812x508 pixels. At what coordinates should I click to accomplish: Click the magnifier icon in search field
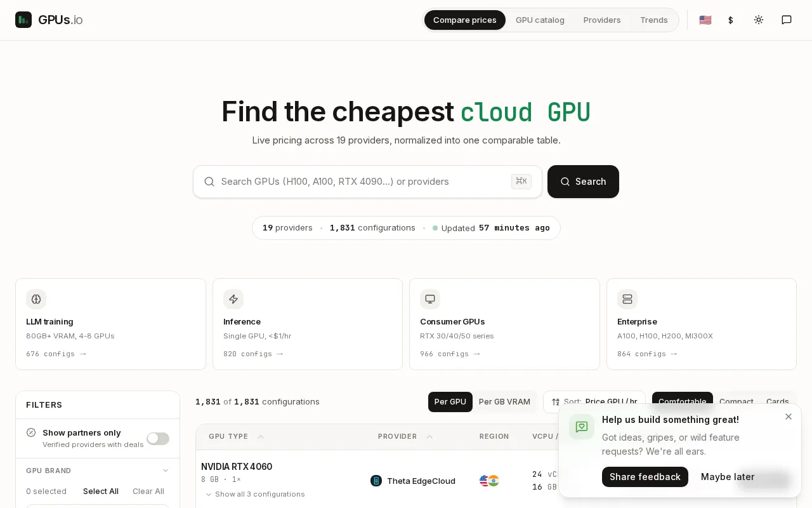[209, 182]
